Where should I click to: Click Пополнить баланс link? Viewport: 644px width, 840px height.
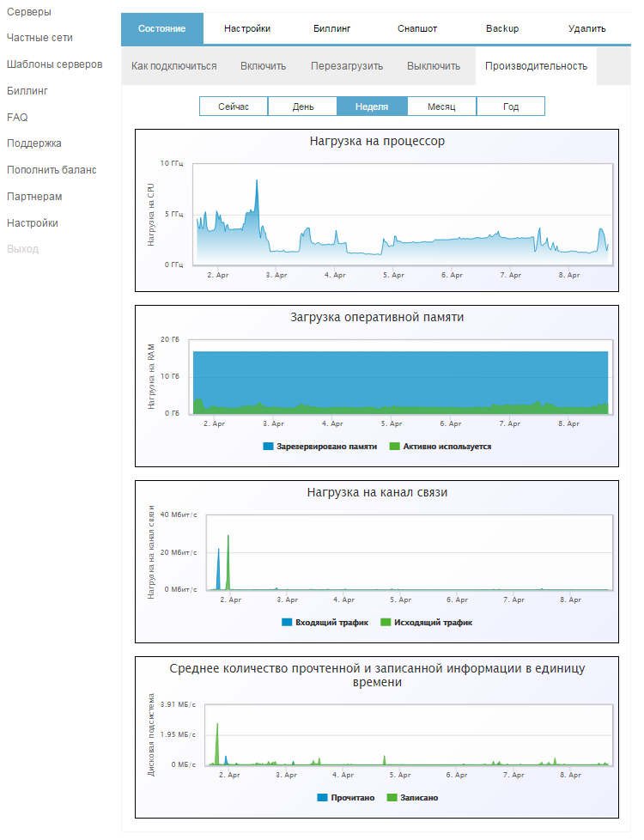pos(52,170)
